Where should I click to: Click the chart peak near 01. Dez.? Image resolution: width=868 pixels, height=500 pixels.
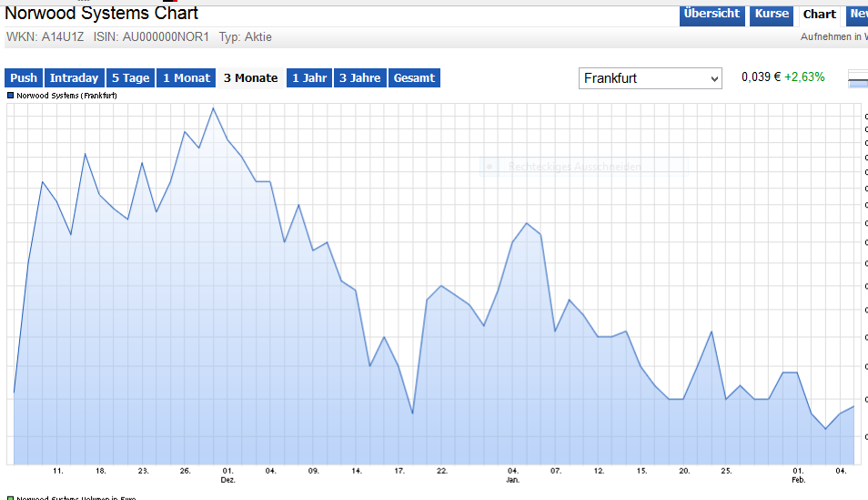pos(213,108)
